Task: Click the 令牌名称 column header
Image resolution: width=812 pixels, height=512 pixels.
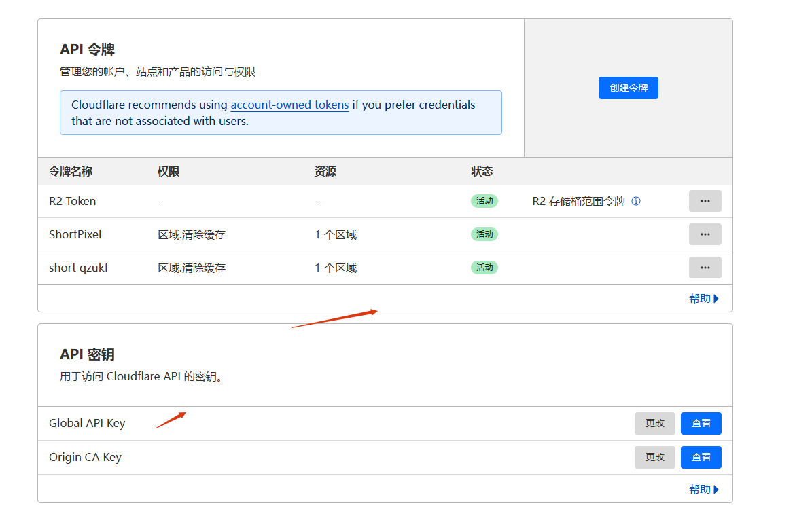Action: pyautogui.click(x=71, y=171)
